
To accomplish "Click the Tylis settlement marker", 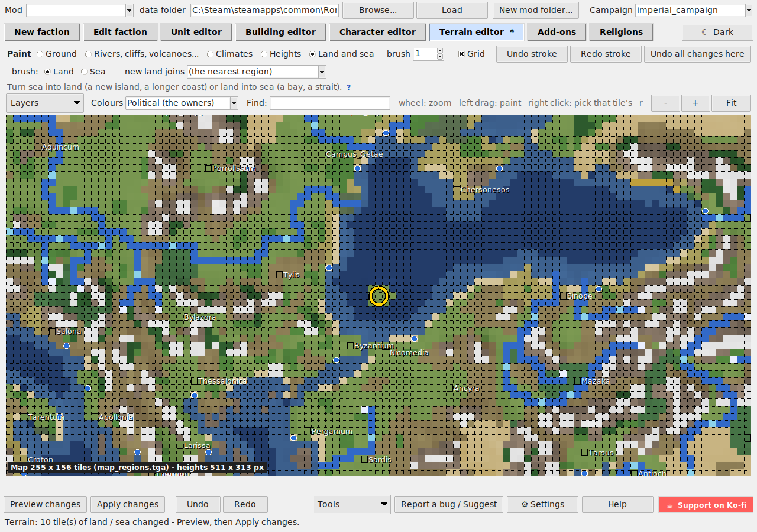I will pos(279,275).
